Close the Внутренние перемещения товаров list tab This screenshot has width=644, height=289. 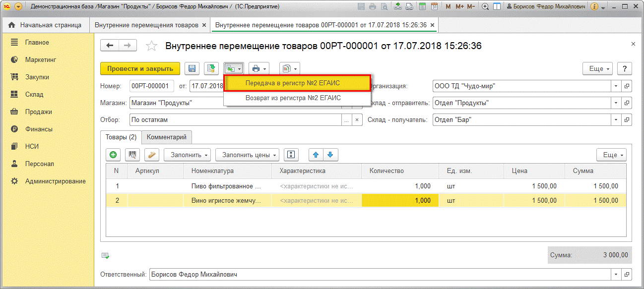coord(204,25)
